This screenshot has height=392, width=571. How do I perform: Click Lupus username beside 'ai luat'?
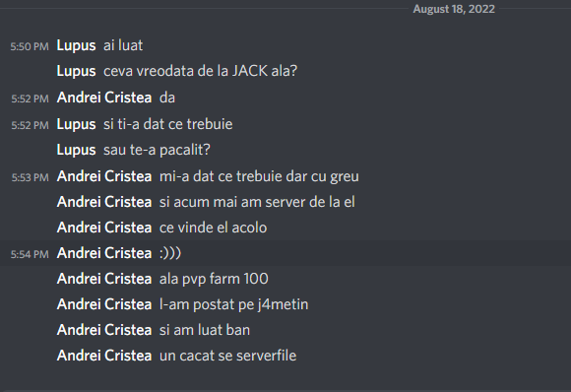tap(76, 46)
